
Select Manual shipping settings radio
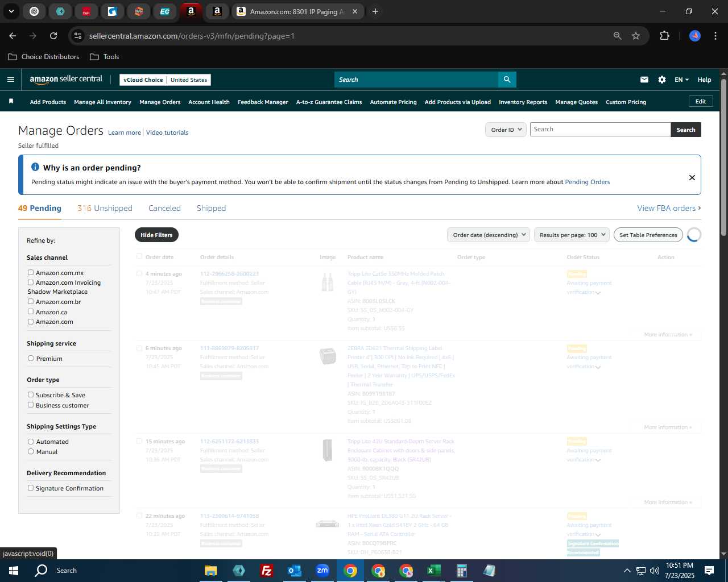click(31, 451)
